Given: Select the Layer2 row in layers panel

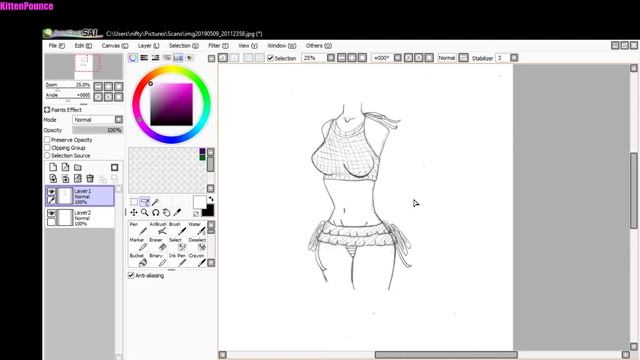Looking at the screenshot, I should 80,218.
